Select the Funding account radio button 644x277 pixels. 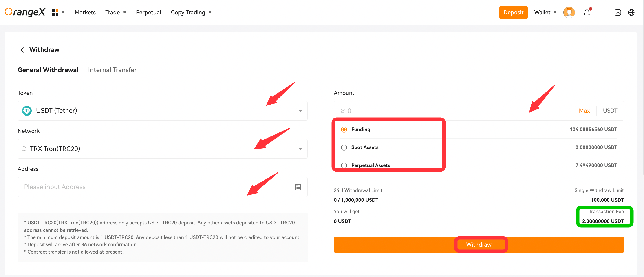tap(344, 129)
